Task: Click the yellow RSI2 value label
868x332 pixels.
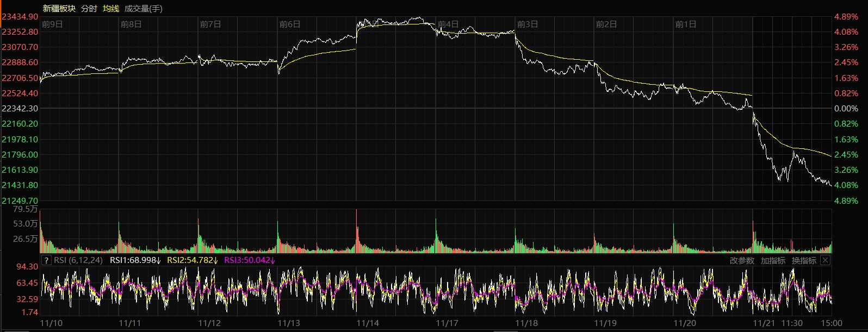Action: coord(192,260)
